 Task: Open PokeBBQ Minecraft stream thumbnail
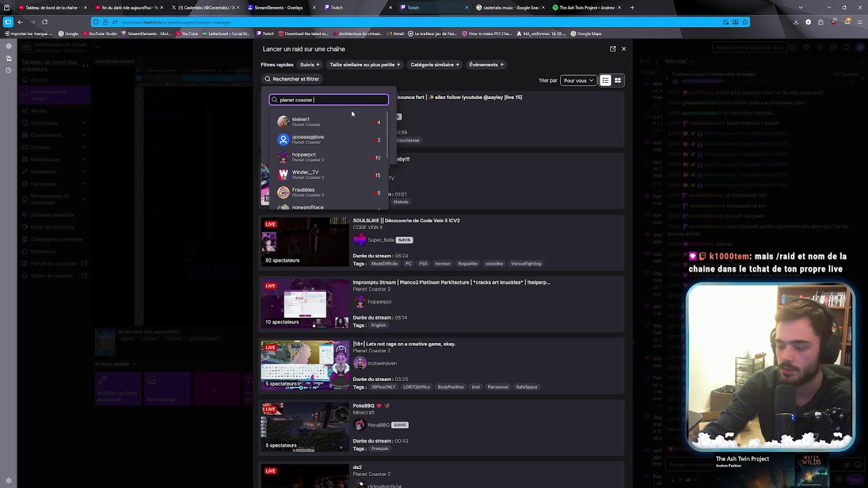pos(304,426)
